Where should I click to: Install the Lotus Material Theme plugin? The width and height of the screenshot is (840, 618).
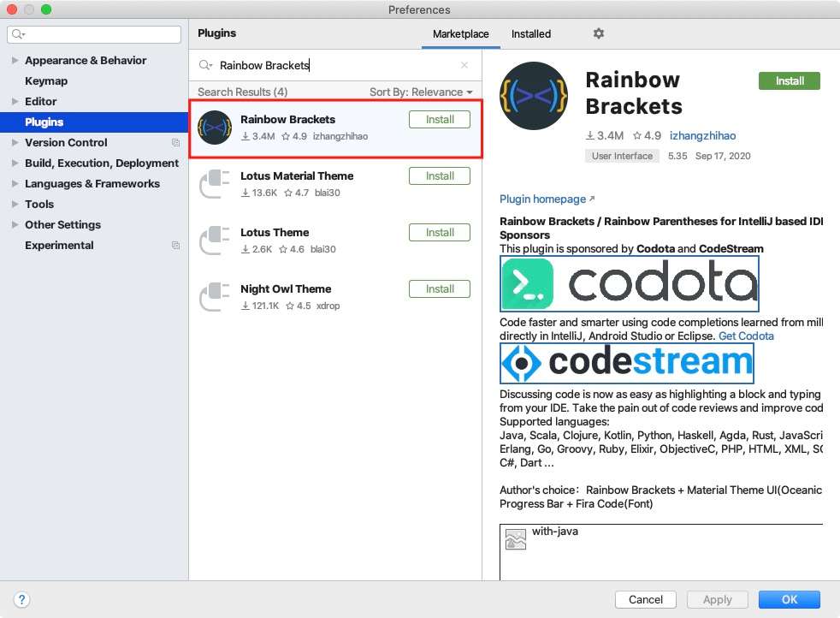pos(440,175)
